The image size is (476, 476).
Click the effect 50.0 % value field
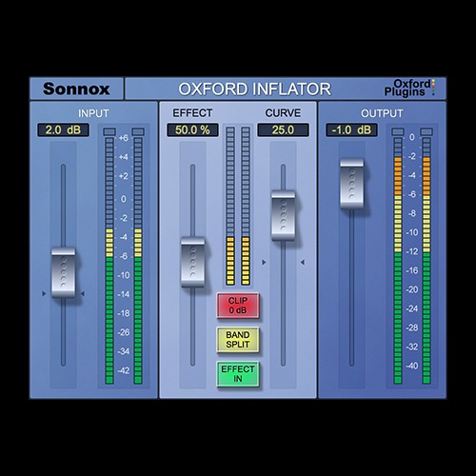pos(192,130)
